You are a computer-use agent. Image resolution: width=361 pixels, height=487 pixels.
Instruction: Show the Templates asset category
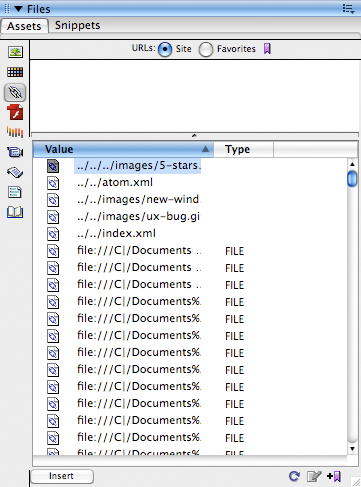(x=15, y=192)
